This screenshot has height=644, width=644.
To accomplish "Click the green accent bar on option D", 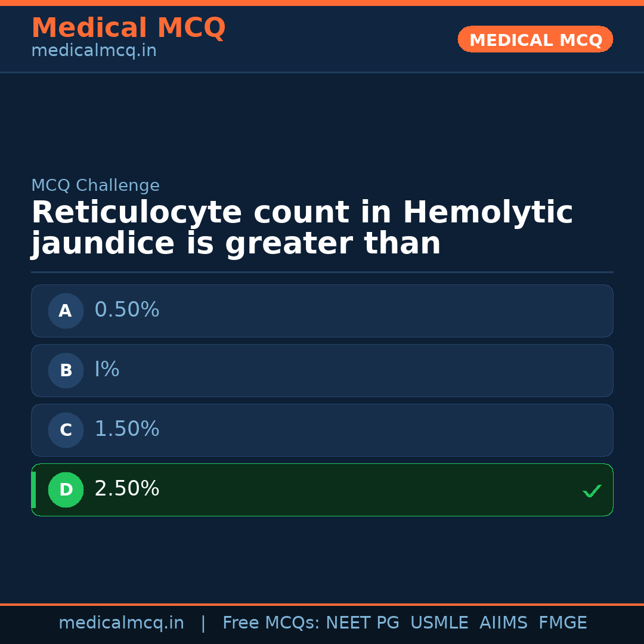I will 33,490.
